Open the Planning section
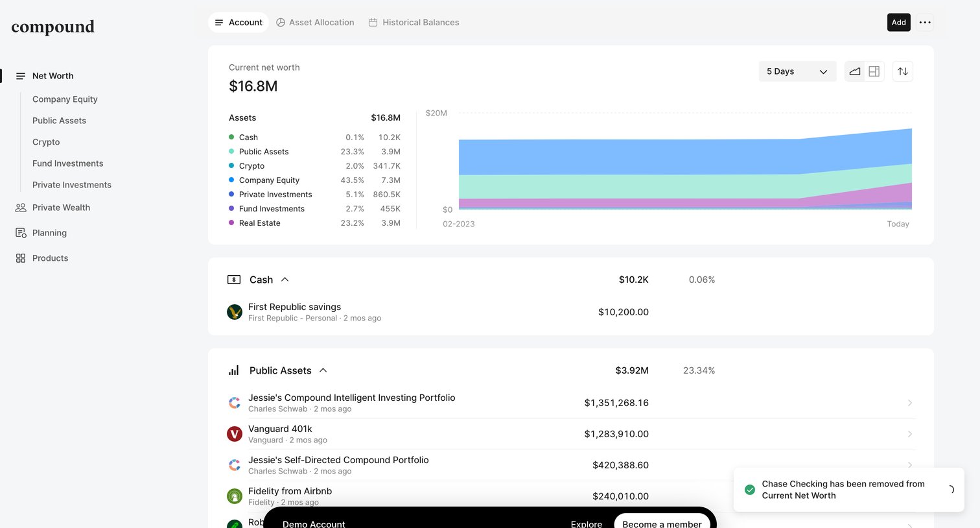 coord(49,233)
